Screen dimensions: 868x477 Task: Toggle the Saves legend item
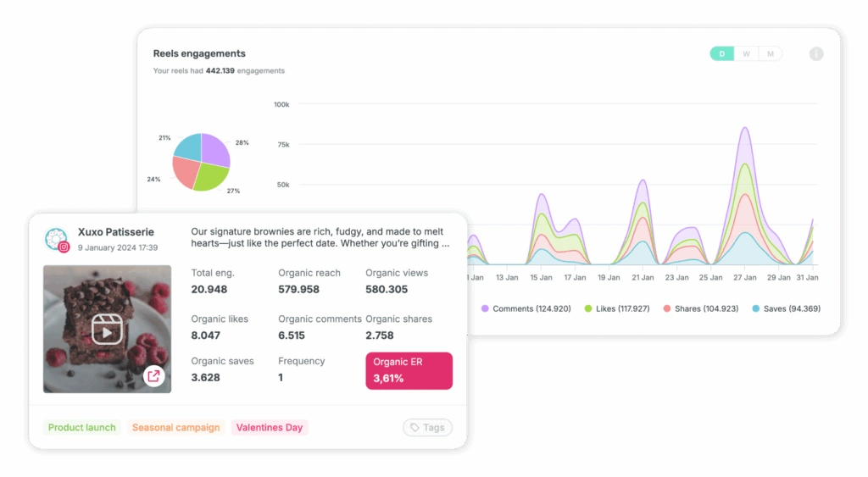tap(786, 308)
